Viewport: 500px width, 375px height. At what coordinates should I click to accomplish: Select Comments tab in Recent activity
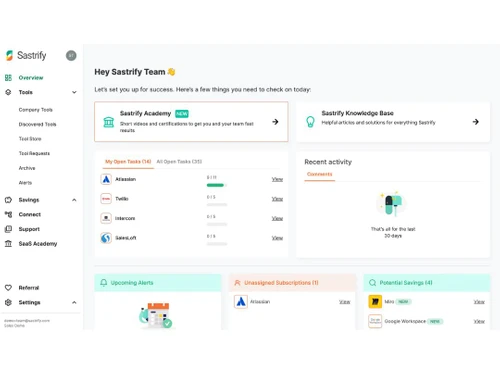click(x=320, y=174)
